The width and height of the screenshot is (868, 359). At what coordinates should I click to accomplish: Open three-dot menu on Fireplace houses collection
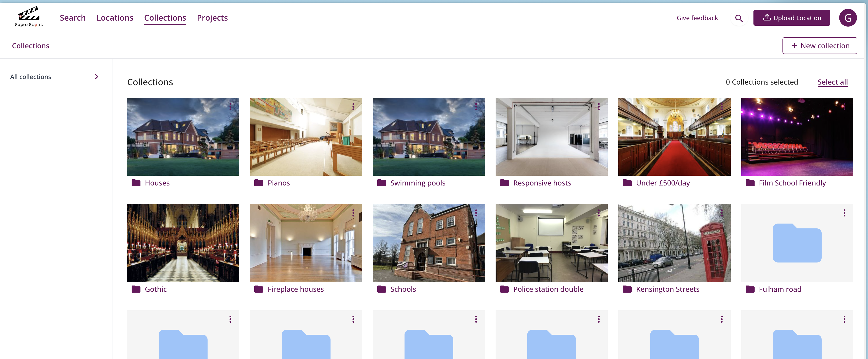point(353,213)
